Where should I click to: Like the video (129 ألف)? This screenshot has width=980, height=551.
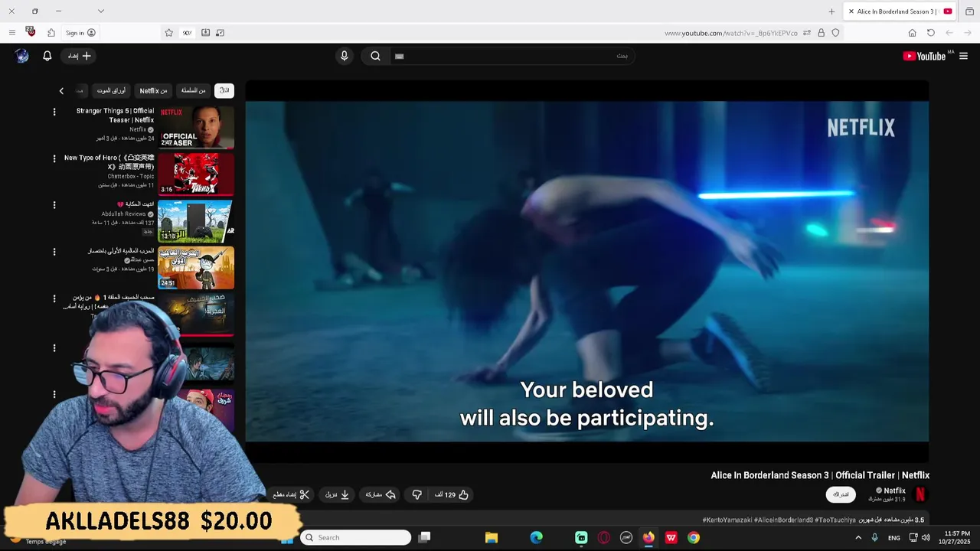(452, 494)
